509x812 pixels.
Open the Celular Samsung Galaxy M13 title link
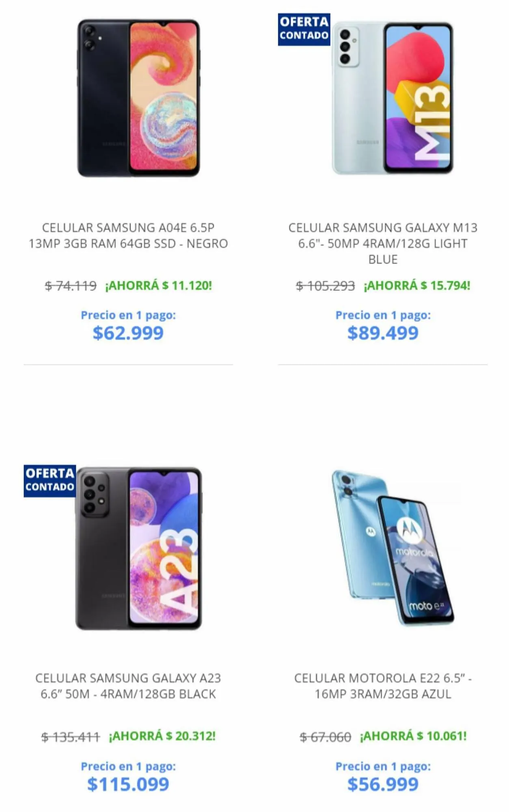coord(383,243)
